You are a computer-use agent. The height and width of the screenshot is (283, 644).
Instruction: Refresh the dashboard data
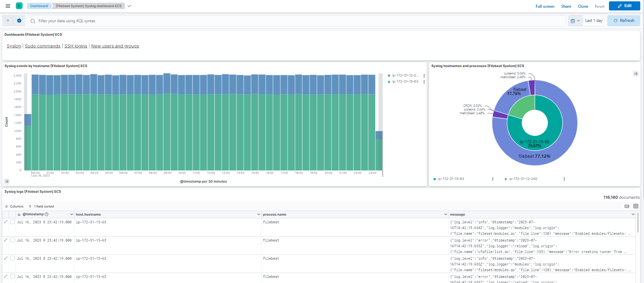pos(624,21)
